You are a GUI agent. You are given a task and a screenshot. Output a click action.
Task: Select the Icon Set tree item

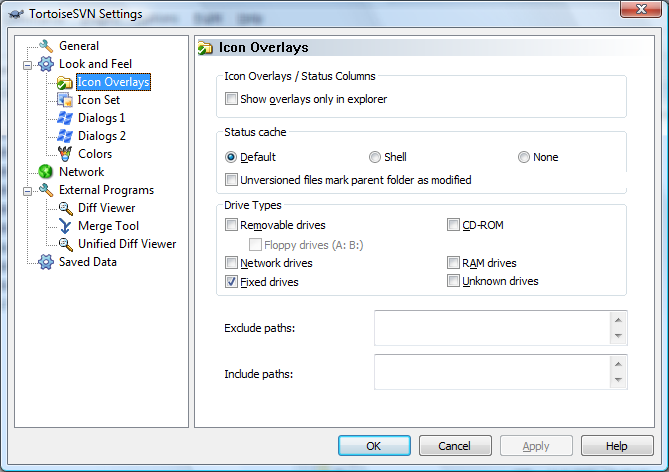[x=99, y=100]
